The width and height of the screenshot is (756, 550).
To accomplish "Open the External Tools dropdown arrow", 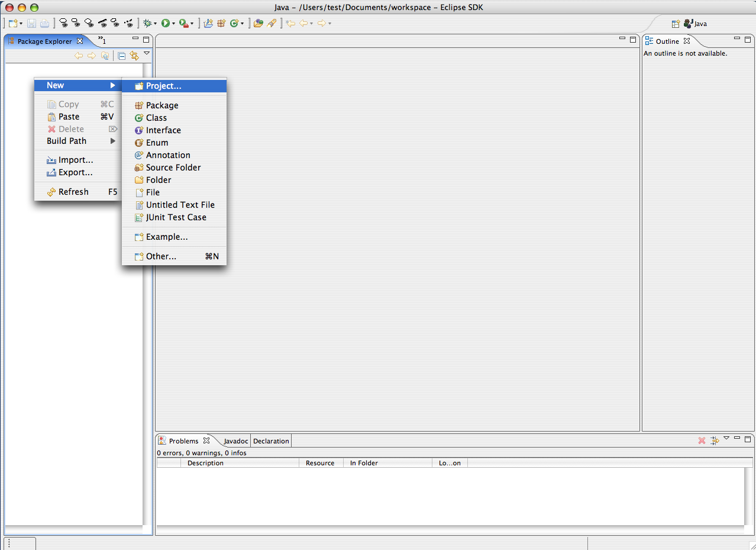I will pos(192,24).
